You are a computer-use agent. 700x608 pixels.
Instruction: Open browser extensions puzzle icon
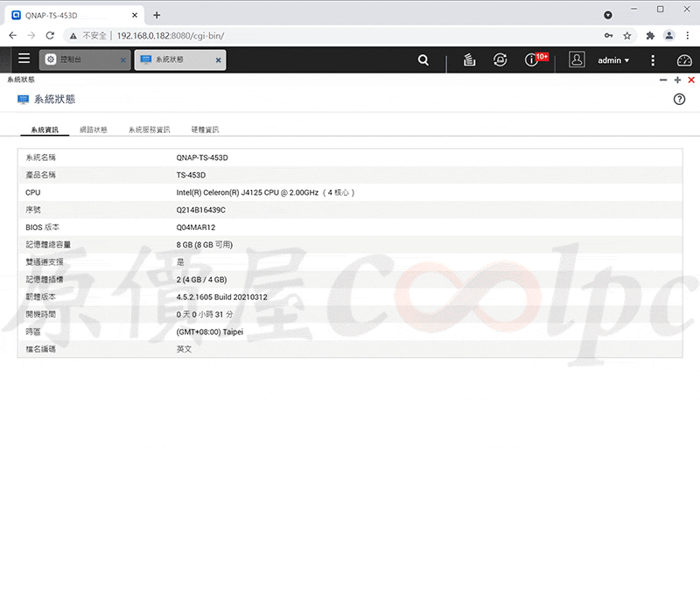click(x=650, y=36)
